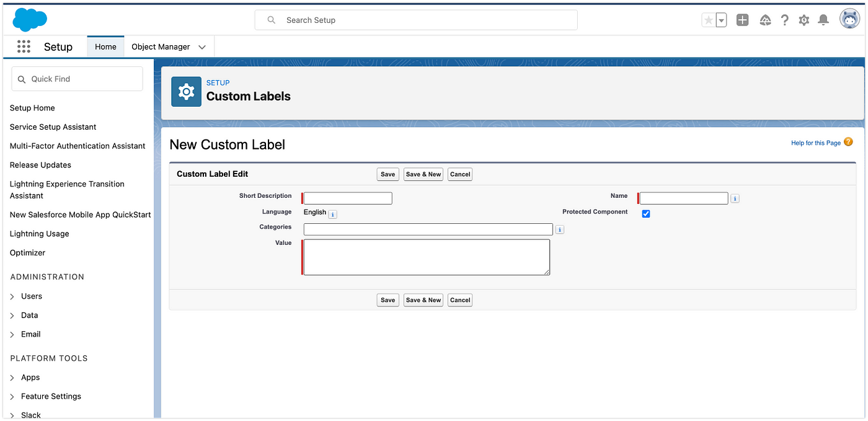Image resolution: width=868 pixels, height=421 pixels.
Task: Click the Value text area
Action: pos(427,257)
